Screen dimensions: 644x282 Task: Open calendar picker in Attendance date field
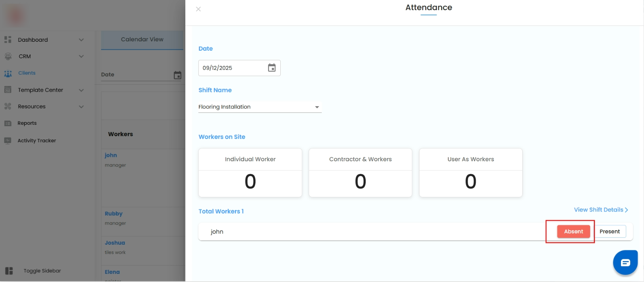coord(272,68)
